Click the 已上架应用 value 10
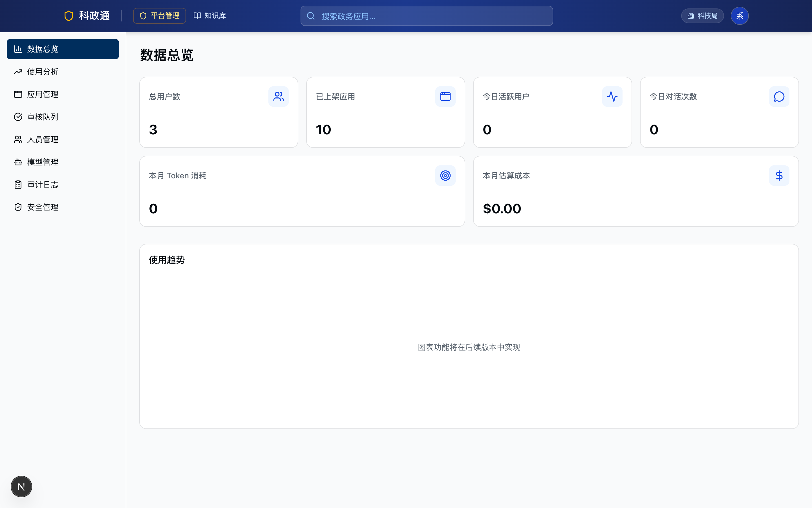Viewport: 812px width, 508px height. click(323, 130)
